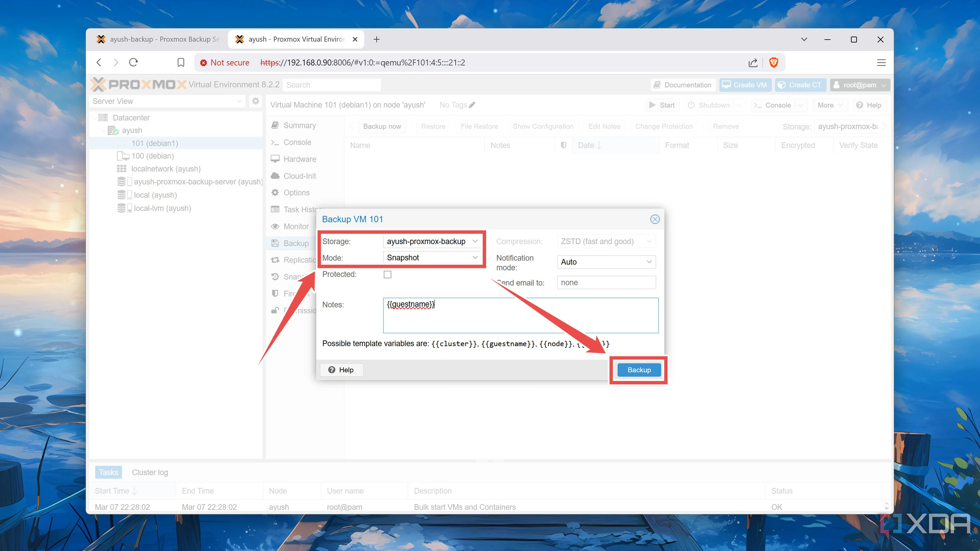Open the Hardware menu item
This screenshot has width=980, height=551.
click(x=299, y=159)
